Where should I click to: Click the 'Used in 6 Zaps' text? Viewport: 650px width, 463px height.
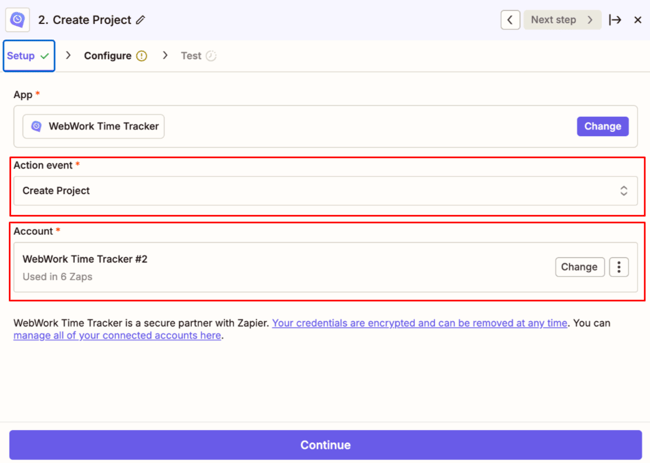(57, 276)
